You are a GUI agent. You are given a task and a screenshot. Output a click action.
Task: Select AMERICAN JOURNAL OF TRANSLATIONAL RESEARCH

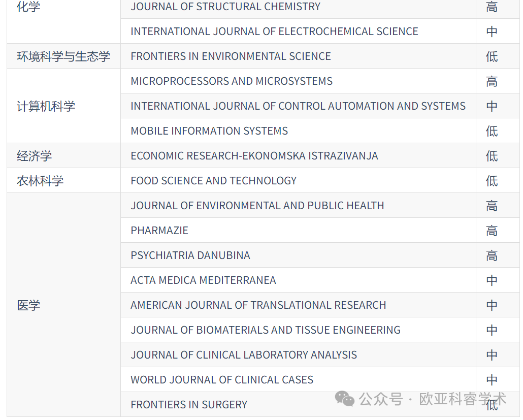(x=258, y=305)
